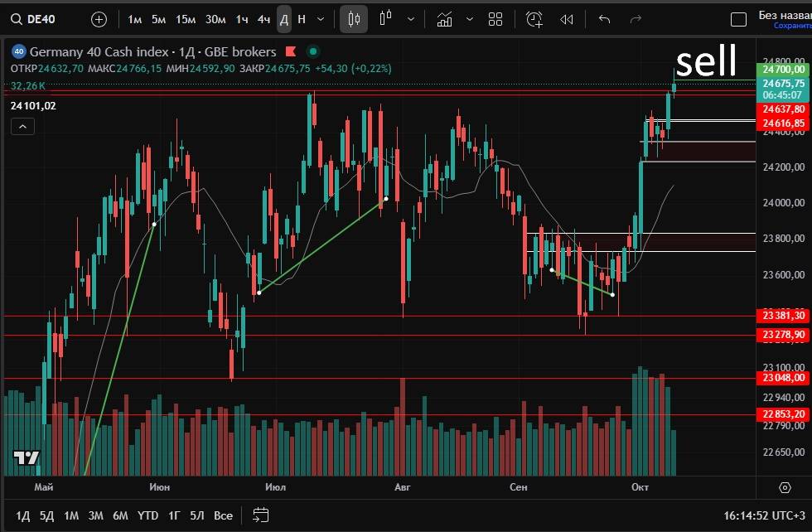Add a symbol with the plus-circle icon
This screenshot has width=812, height=532.
coord(99,18)
